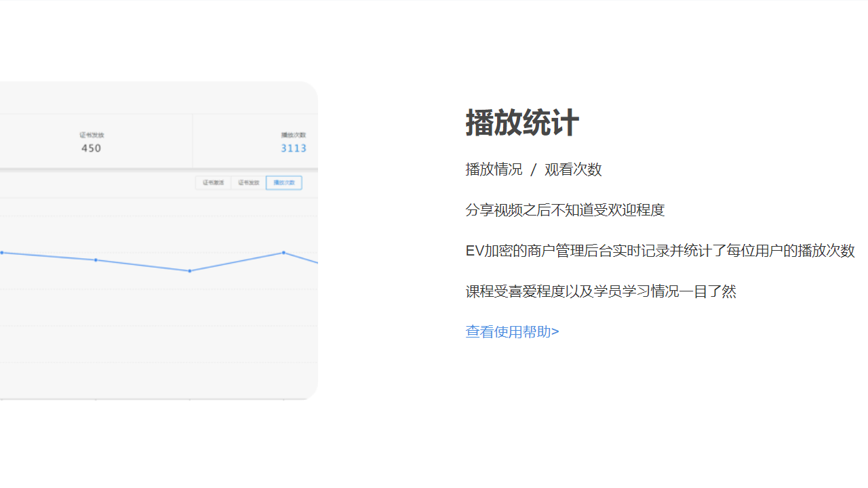Click the certificate count value 450
Viewport: 868px width, 488px height.
point(92,148)
